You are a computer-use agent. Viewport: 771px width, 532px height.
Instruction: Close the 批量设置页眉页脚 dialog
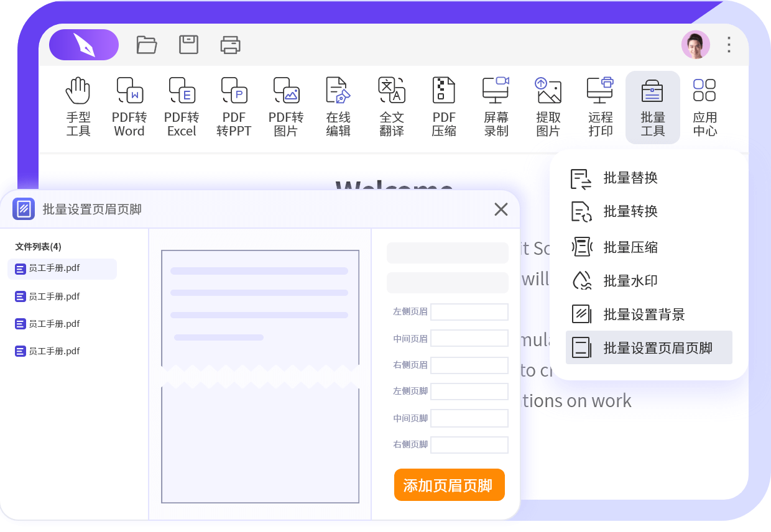(501, 209)
